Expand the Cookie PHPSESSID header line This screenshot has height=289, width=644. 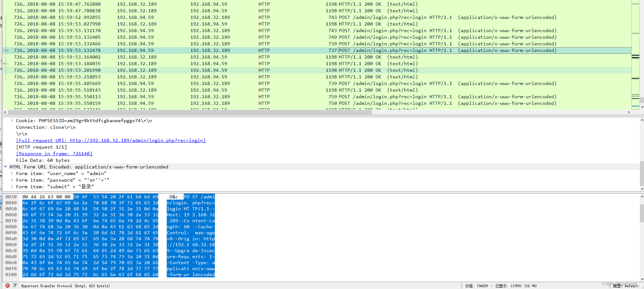12,121
